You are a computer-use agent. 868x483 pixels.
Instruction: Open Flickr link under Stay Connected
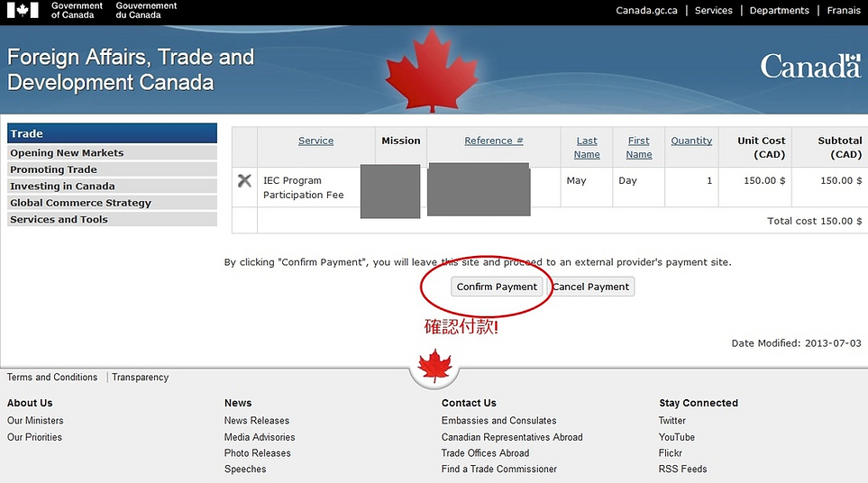coord(671,453)
